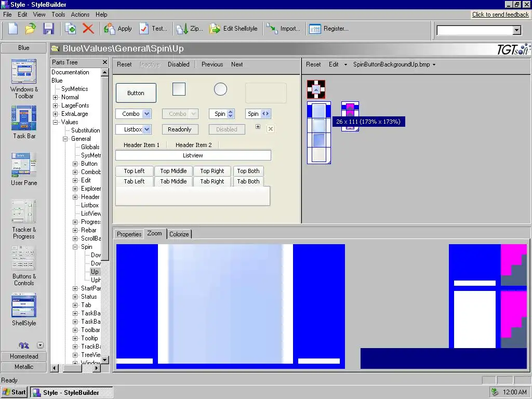532x399 pixels.
Task: Click Disabled in preview toolbar
Action: pos(179,64)
